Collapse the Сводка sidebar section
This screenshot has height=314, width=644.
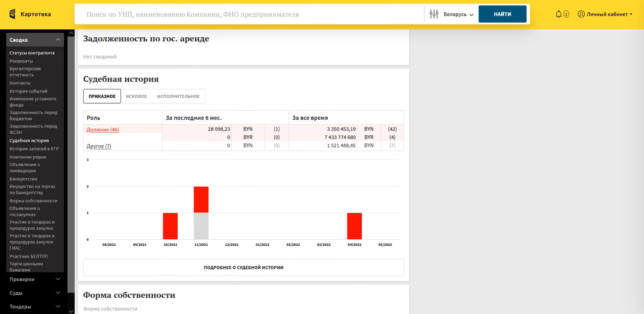tap(58, 40)
